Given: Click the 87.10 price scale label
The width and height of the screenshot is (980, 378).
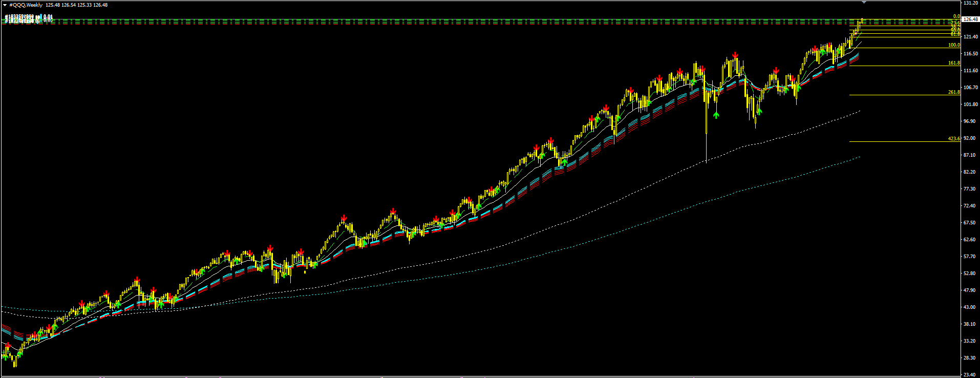Looking at the screenshot, I should point(970,155).
